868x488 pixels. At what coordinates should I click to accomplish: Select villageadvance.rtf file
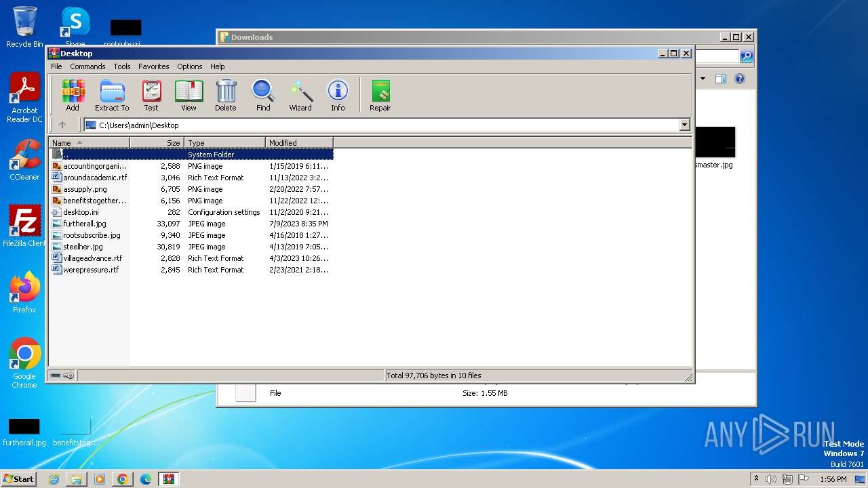[x=191, y=258]
